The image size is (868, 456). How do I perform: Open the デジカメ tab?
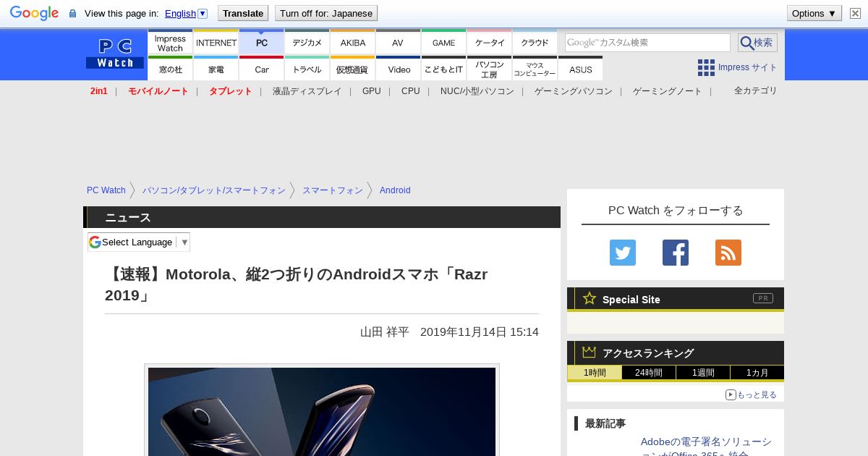tap(307, 42)
